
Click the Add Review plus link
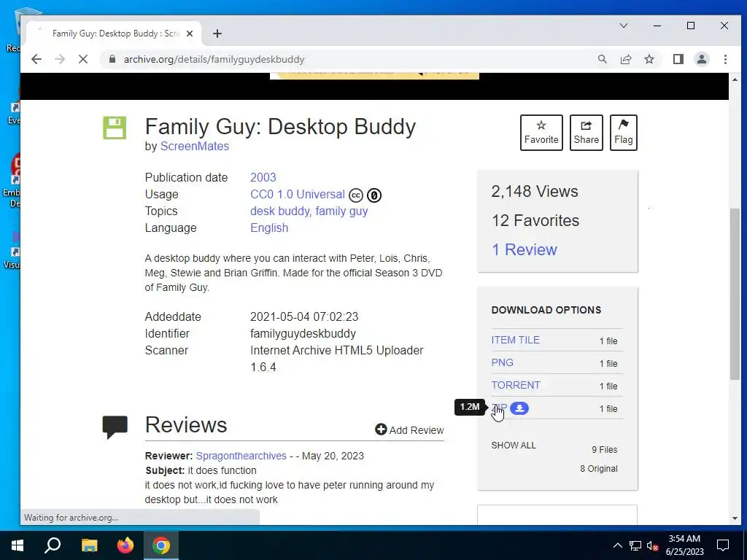click(x=409, y=430)
